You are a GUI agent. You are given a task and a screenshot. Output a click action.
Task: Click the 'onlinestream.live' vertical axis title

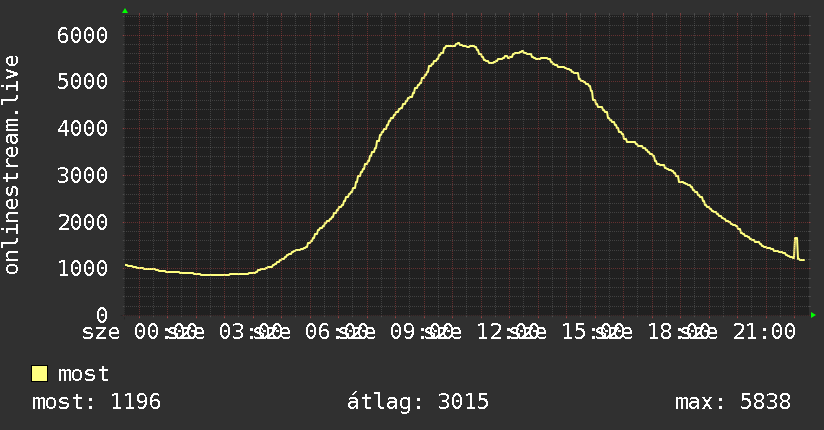[11, 165]
